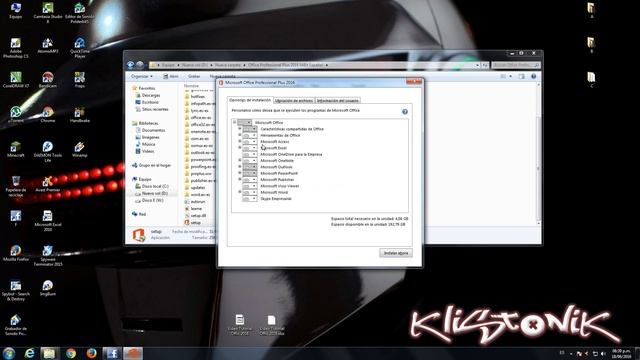
Task: Open the DAEMON Tools Lite desktop icon
Action: coord(48,151)
